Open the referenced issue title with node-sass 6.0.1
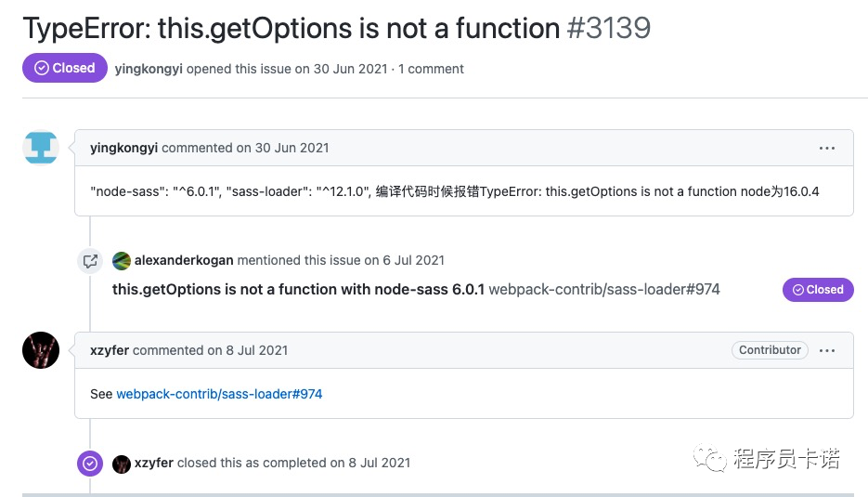 [298, 289]
